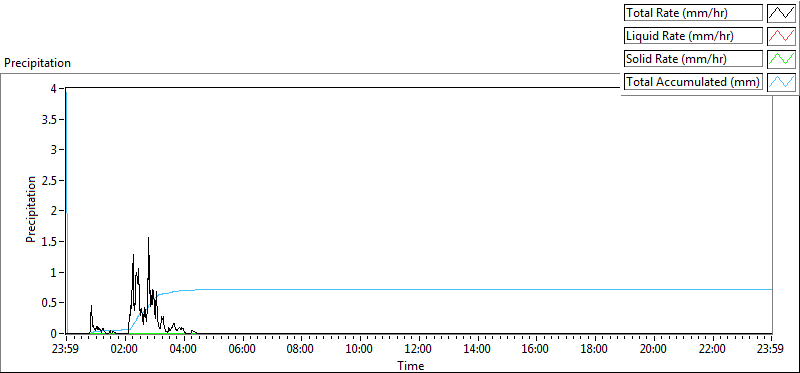800x373 pixels.
Task: Click the Liquid Rate red line icon
Action: (x=781, y=36)
